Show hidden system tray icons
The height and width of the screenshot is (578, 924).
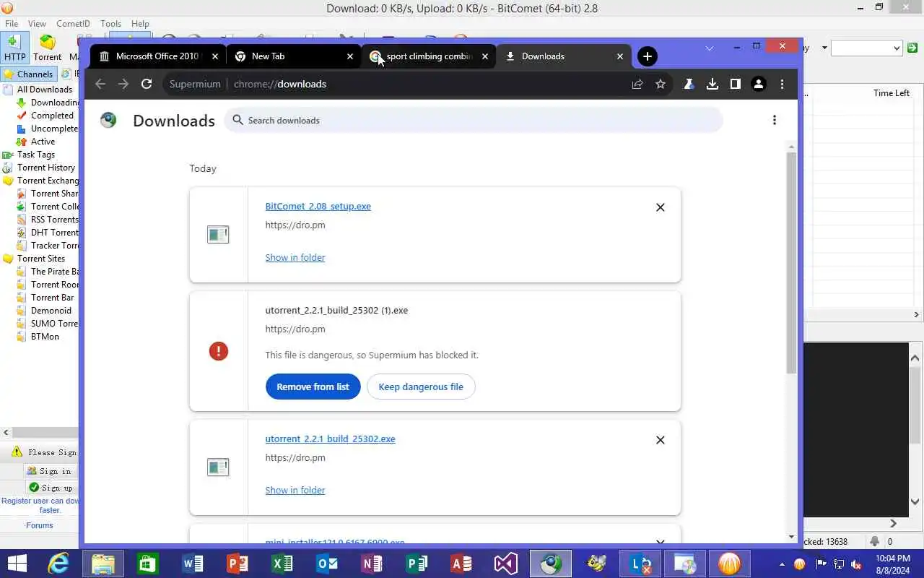click(782, 564)
